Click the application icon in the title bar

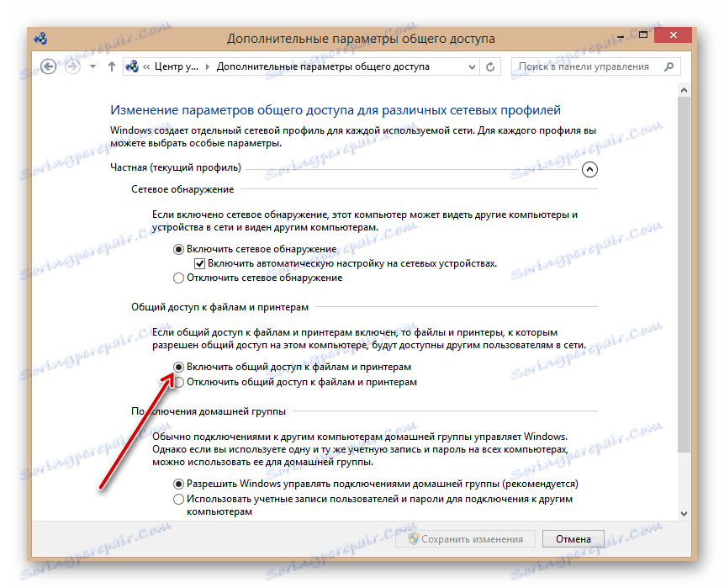pos(42,38)
